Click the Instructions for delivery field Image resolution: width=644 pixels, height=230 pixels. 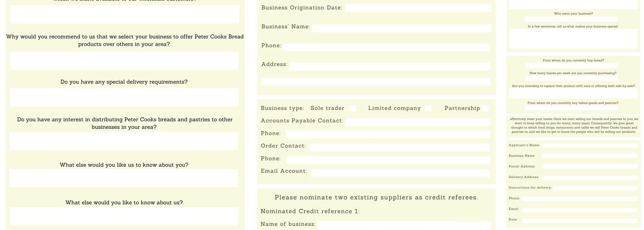(596, 188)
